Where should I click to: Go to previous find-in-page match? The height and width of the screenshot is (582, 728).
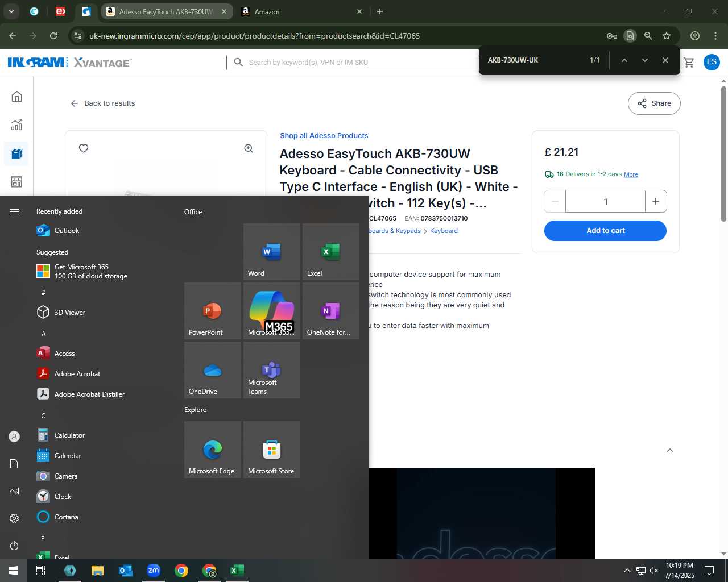tap(624, 60)
